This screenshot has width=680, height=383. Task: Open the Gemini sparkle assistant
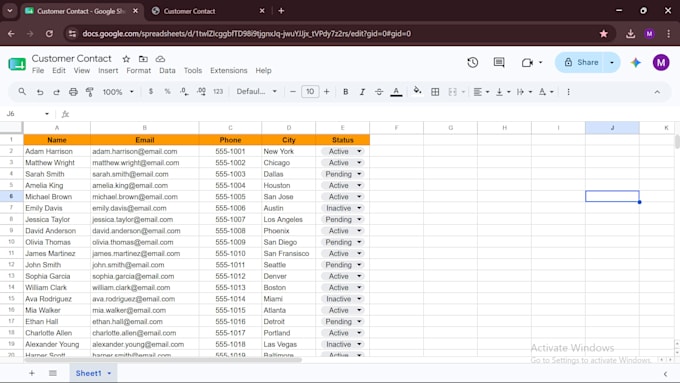point(636,62)
